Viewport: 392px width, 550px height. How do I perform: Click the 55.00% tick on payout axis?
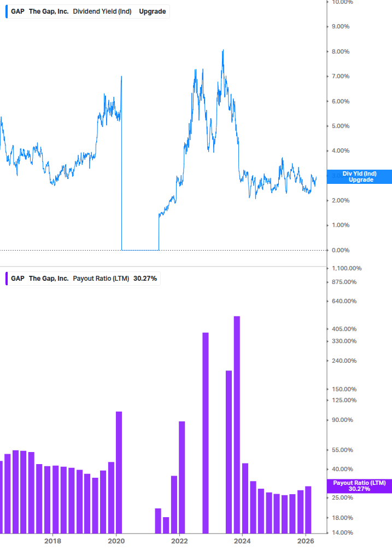342,450
